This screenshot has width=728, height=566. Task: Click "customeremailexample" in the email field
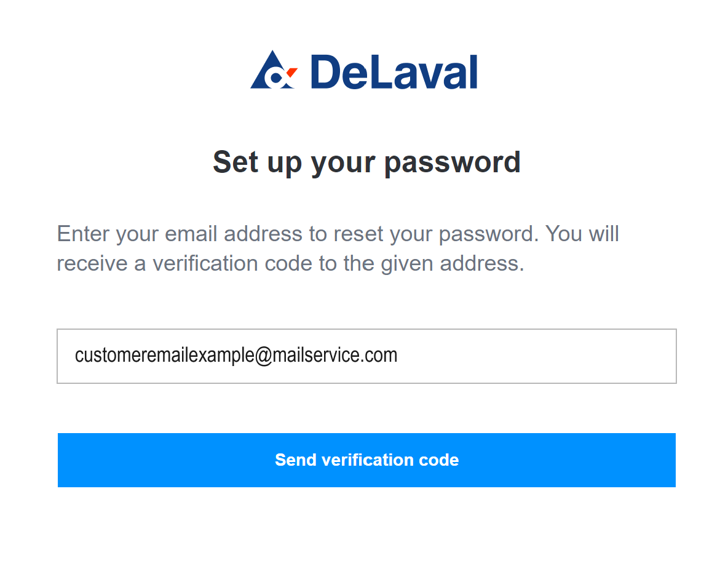click(163, 355)
